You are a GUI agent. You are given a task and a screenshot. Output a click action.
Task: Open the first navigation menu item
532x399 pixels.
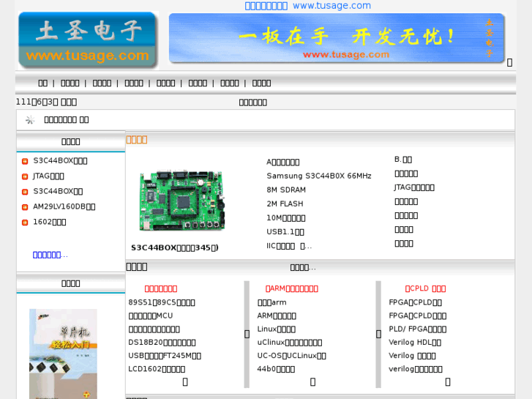[42, 83]
